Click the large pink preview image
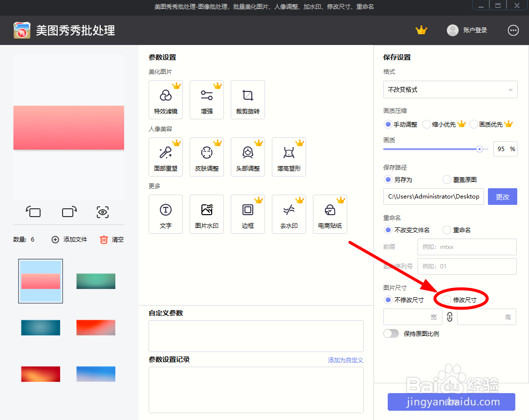Image resolution: width=529 pixels, height=420 pixels. point(69,128)
